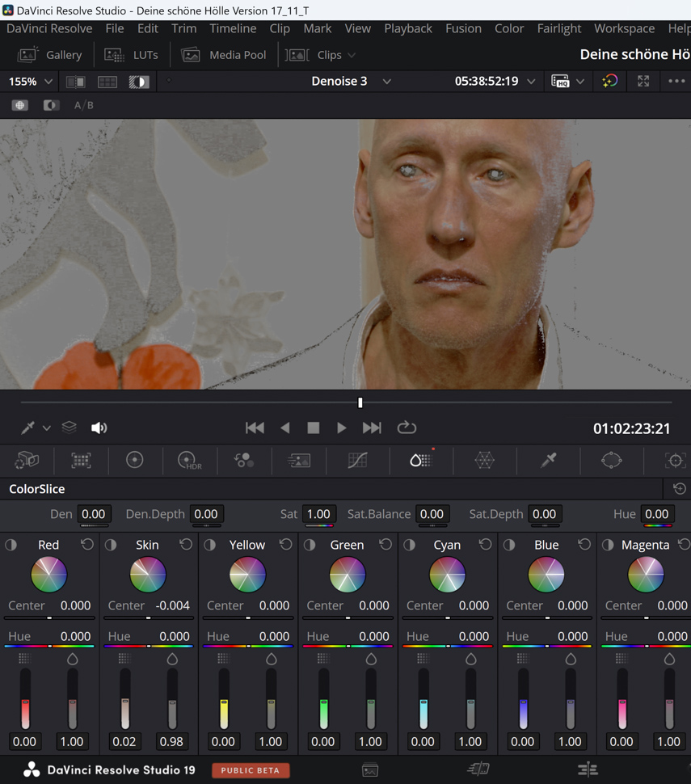The width and height of the screenshot is (691, 784).
Task: Click the split screen viewer icon
Action: coord(107,82)
